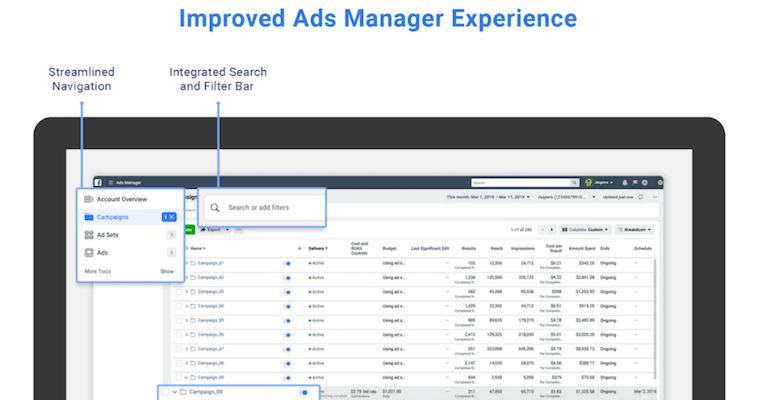Viewport: 760px width, 400px height.
Task: Toggle off Campaign_01 status switch
Action: tap(289, 263)
